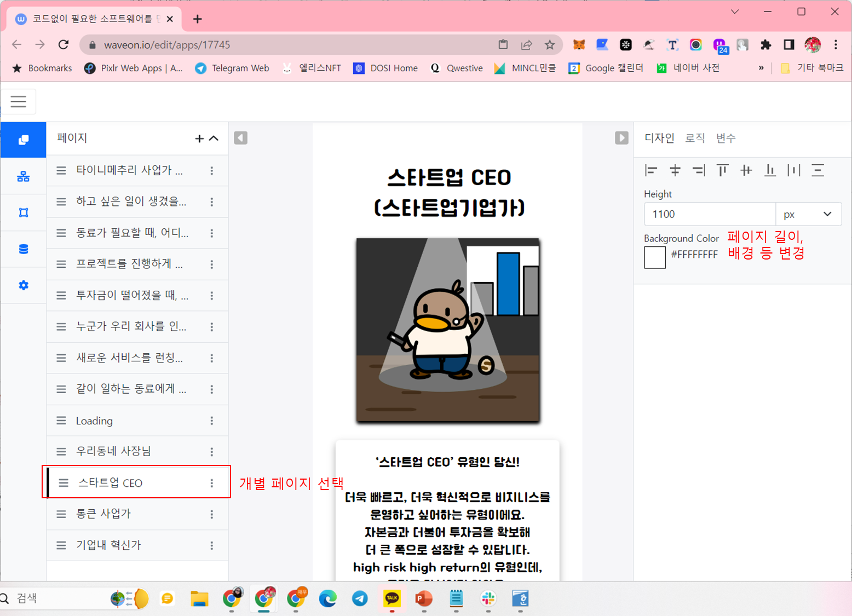
Task: Align elements to the bottom
Action: click(x=770, y=170)
